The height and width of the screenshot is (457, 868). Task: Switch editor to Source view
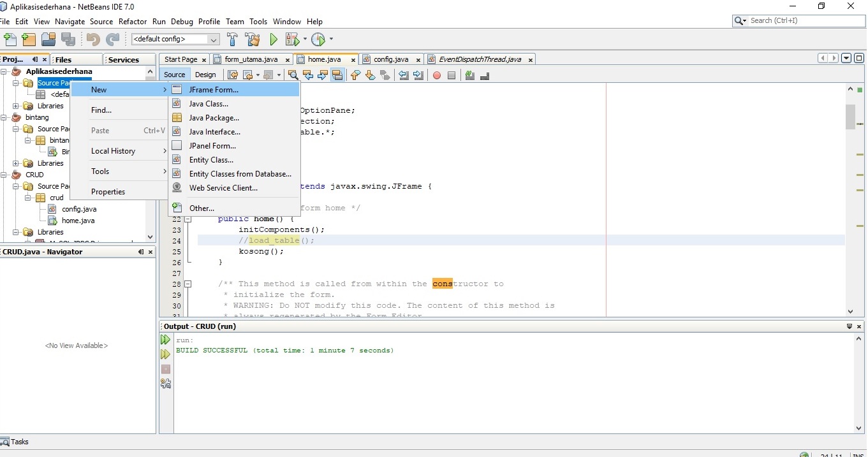[x=174, y=75]
